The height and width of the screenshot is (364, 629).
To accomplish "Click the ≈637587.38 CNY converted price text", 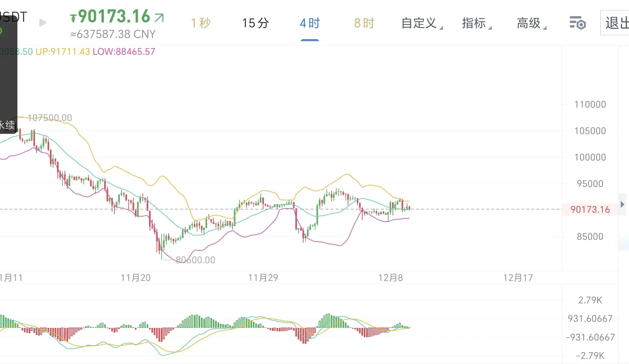I will [113, 34].
